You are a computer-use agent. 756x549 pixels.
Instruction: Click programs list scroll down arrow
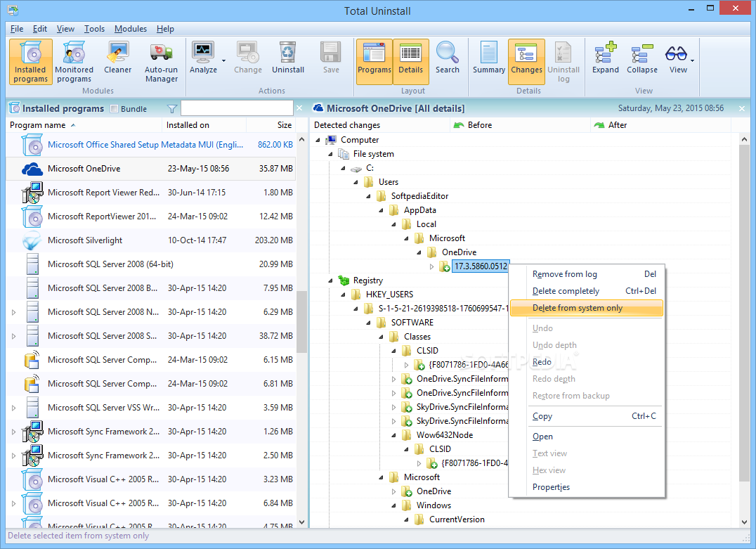[302, 522]
